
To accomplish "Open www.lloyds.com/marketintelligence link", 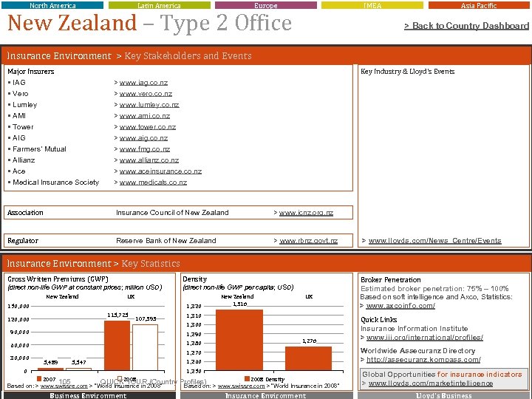I will (431, 383).
